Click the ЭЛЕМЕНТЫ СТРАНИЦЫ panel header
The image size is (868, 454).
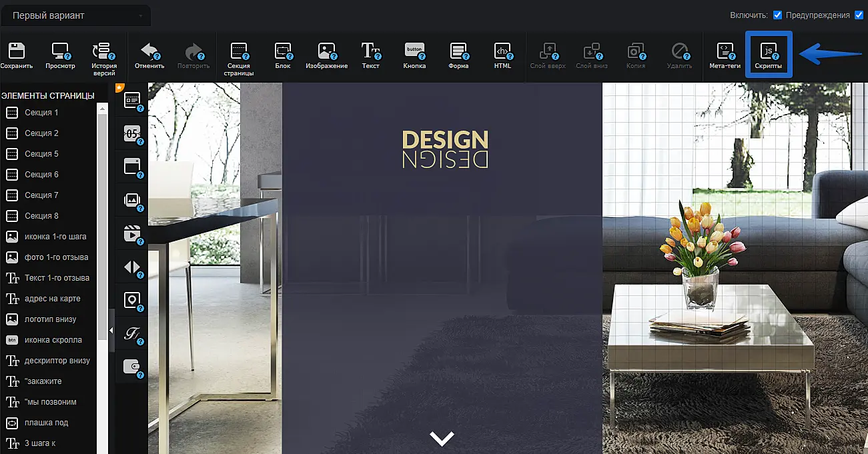[48, 96]
